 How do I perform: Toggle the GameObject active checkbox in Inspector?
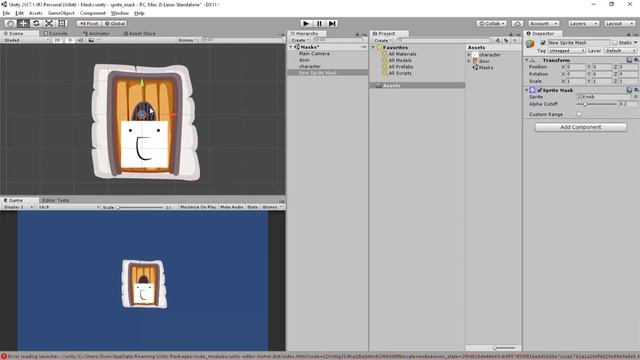543,42
